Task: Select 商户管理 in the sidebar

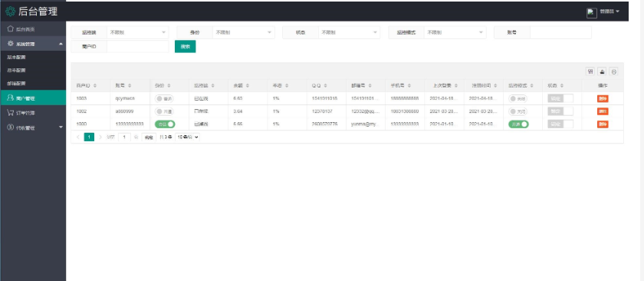Action: (x=33, y=98)
